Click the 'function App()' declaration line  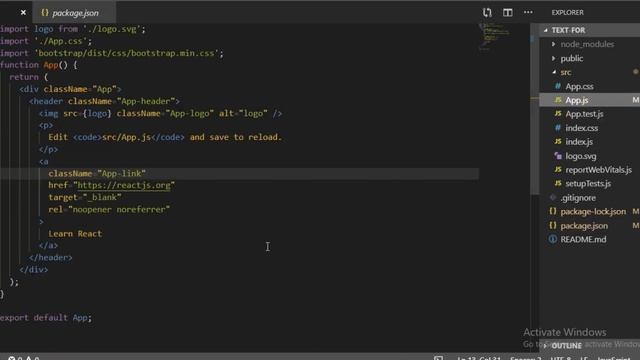point(38,65)
